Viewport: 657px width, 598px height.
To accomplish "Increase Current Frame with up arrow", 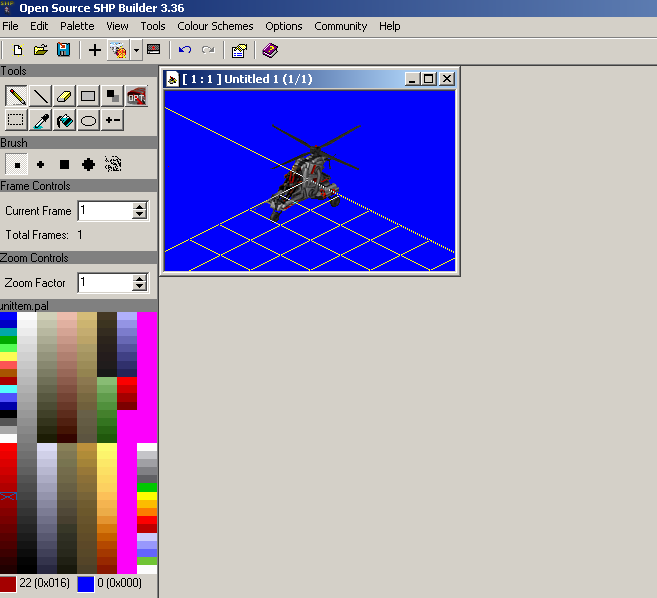I will [139, 206].
